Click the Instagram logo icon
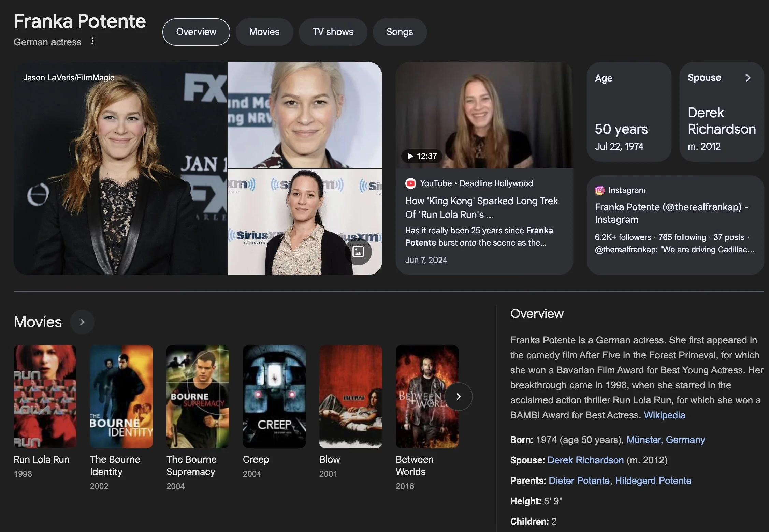The height and width of the screenshot is (532, 769). coord(599,190)
